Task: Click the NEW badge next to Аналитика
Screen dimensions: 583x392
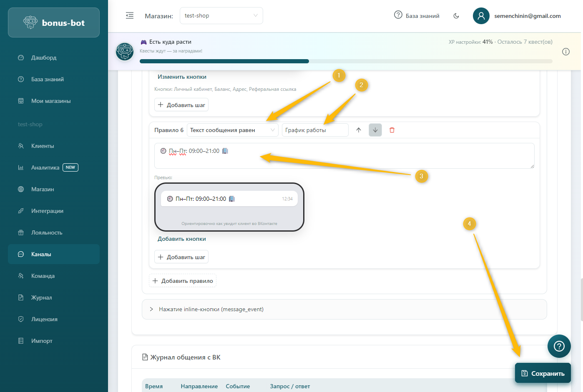Action: coord(70,167)
